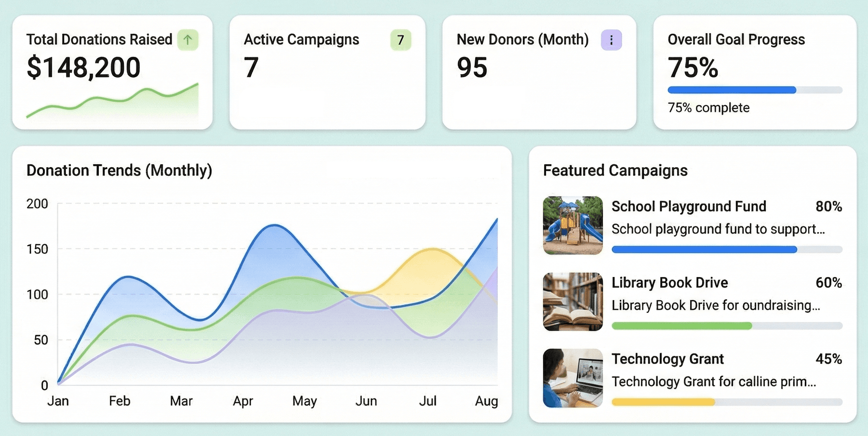Click the Library Book Drive bookshelf image
This screenshot has height=436, width=868.
(x=572, y=301)
